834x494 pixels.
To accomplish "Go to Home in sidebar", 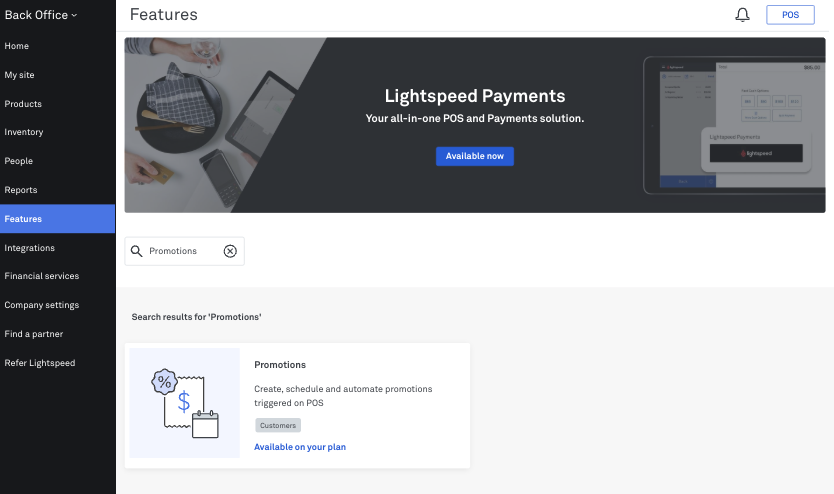I will click(16, 46).
